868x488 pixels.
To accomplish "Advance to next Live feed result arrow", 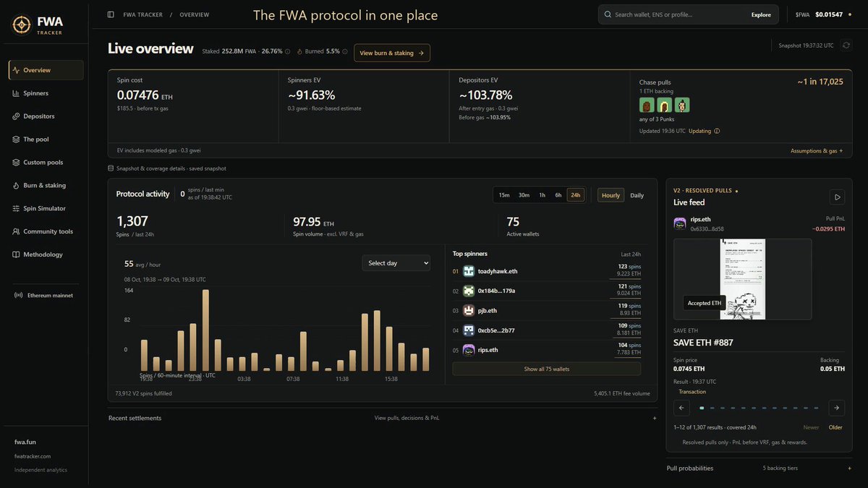I will click(x=837, y=408).
